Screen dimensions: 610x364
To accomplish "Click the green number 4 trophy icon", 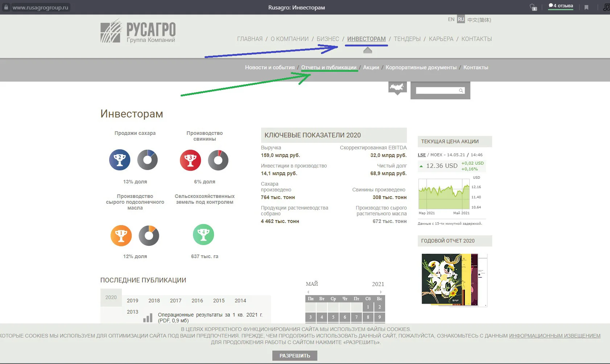I will 203,235.
